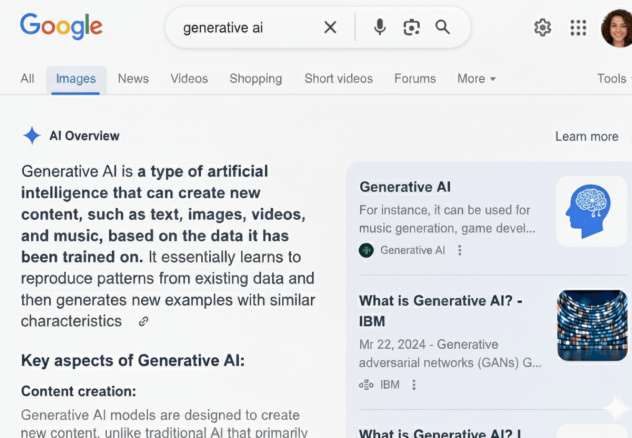Open the Google apps grid icon
Screen dimensions: 632x438
tap(578, 28)
